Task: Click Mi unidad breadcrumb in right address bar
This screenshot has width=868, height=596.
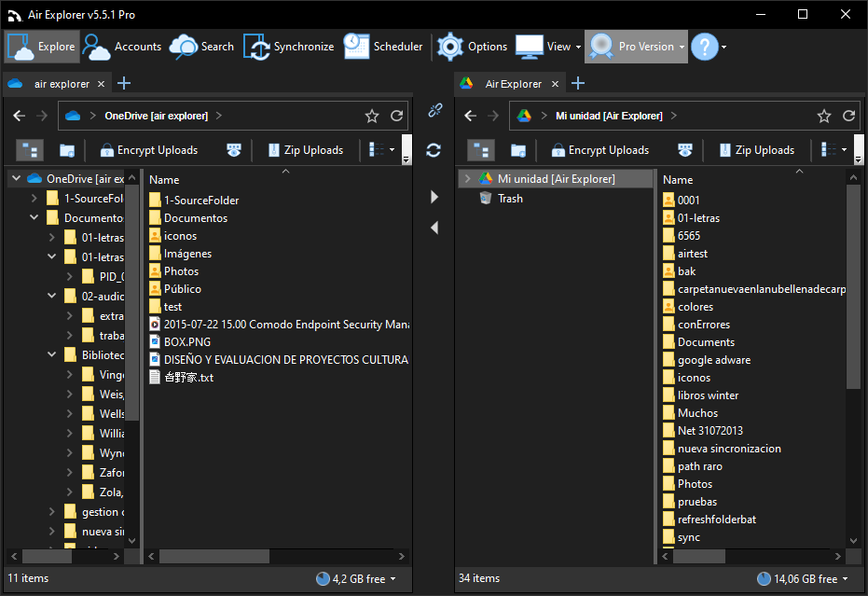Action: coord(609,116)
